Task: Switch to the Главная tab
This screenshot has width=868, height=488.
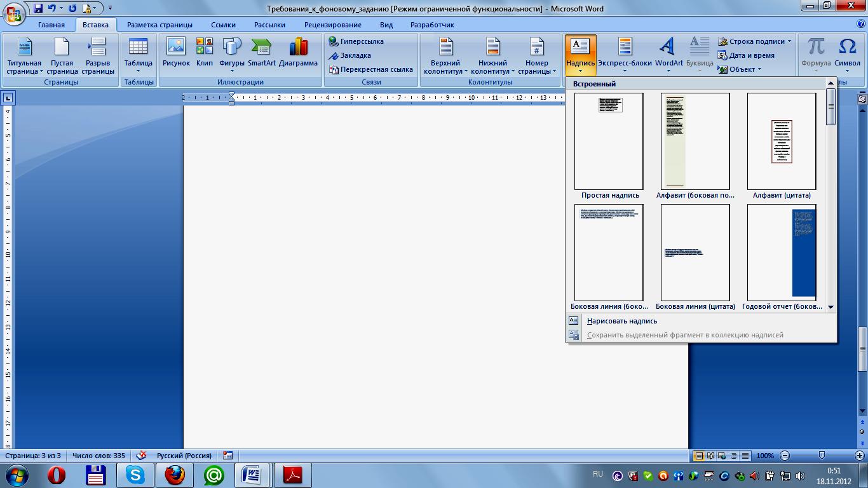Action: click(51, 25)
